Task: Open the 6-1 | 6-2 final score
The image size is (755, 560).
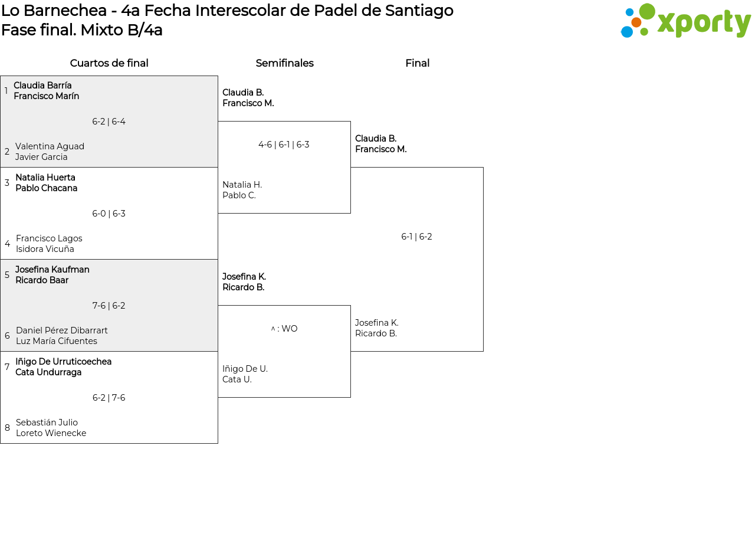Action: (416, 237)
